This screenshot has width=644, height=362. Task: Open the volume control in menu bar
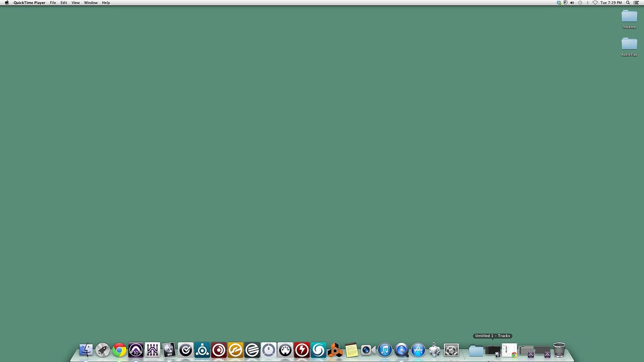572,3
